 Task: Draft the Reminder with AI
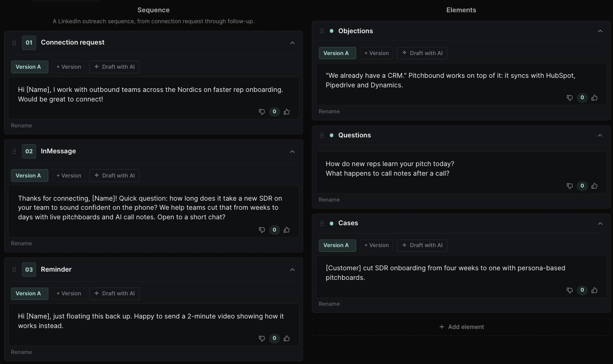(x=114, y=293)
